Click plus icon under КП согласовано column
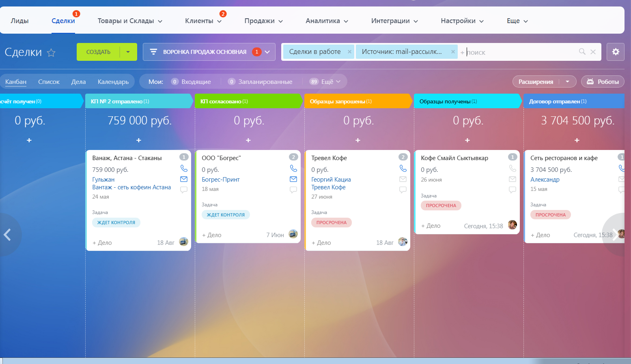631x364 pixels. click(x=248, y=140)
